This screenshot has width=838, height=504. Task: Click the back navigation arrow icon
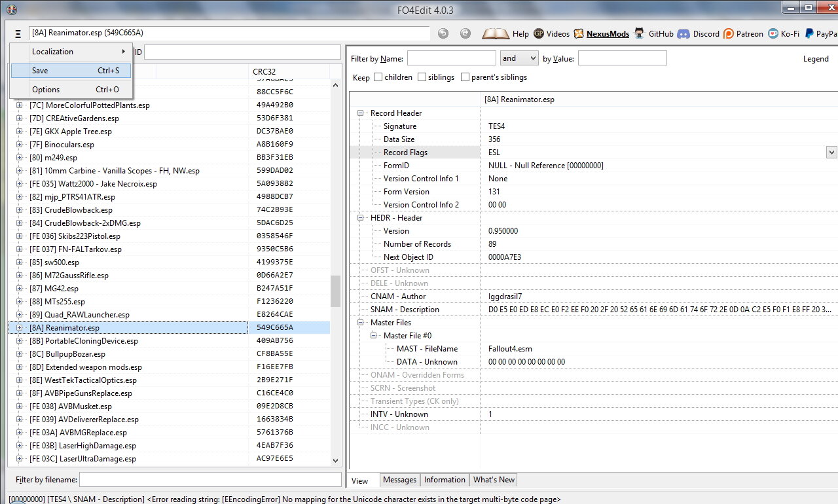[443, 33]
